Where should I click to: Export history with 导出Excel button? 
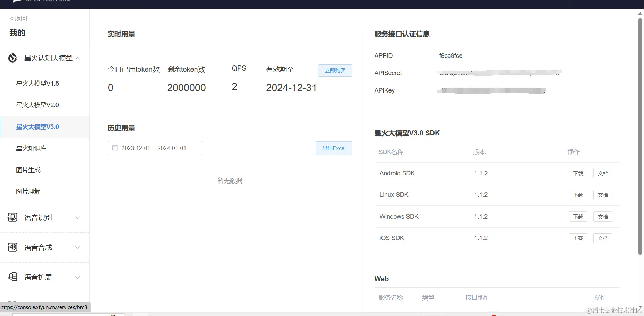[x=334, y=148]
